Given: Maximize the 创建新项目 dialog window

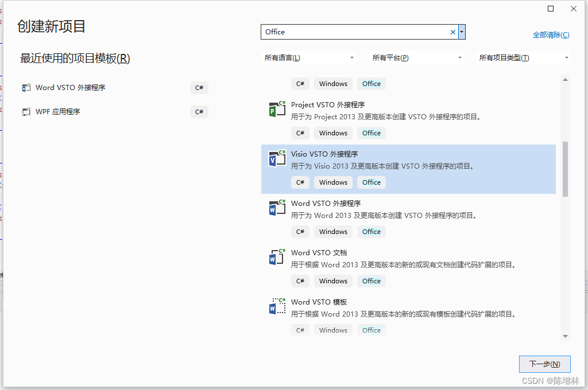Looking at the screenshot, I should (551, 9).
